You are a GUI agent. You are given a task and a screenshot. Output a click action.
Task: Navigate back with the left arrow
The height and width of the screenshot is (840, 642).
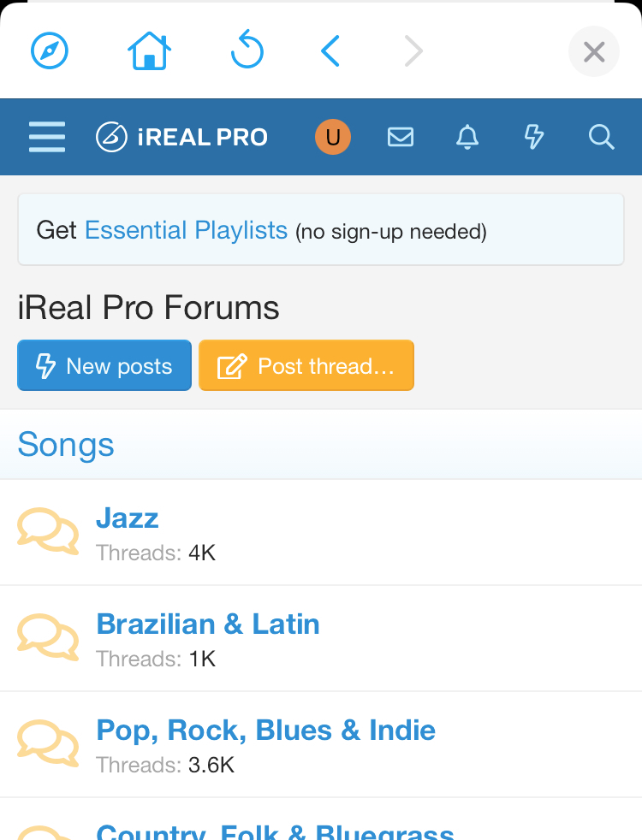click(x=330, y=51)
